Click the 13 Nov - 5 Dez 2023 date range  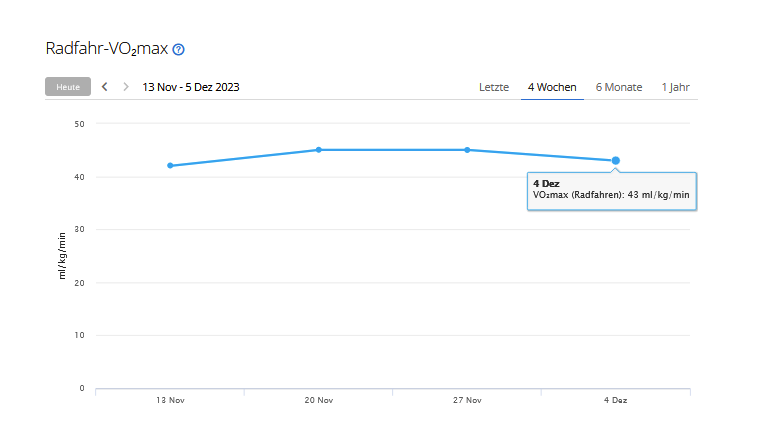click(x=191, y=87)
